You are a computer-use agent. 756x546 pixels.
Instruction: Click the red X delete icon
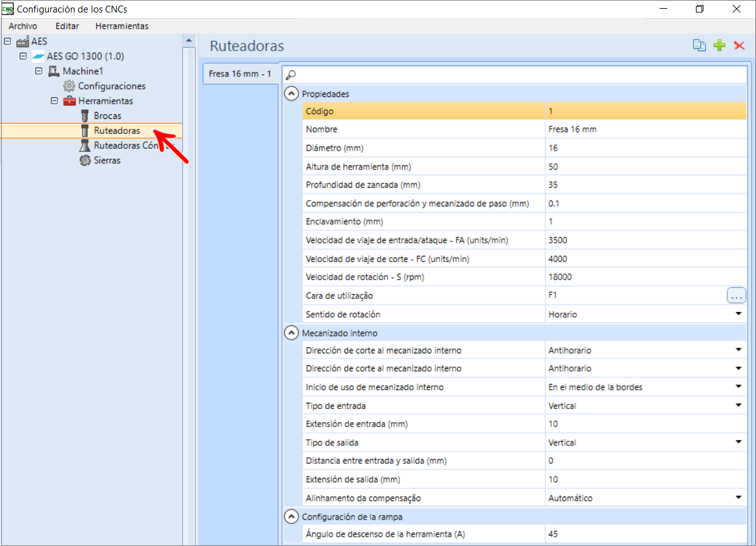pos(739,45)
